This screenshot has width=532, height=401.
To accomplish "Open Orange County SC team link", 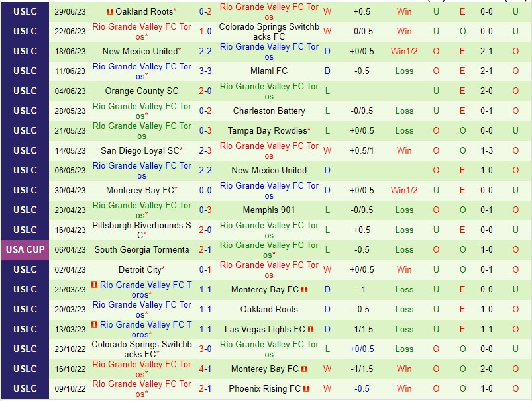I will click(142, 91).
